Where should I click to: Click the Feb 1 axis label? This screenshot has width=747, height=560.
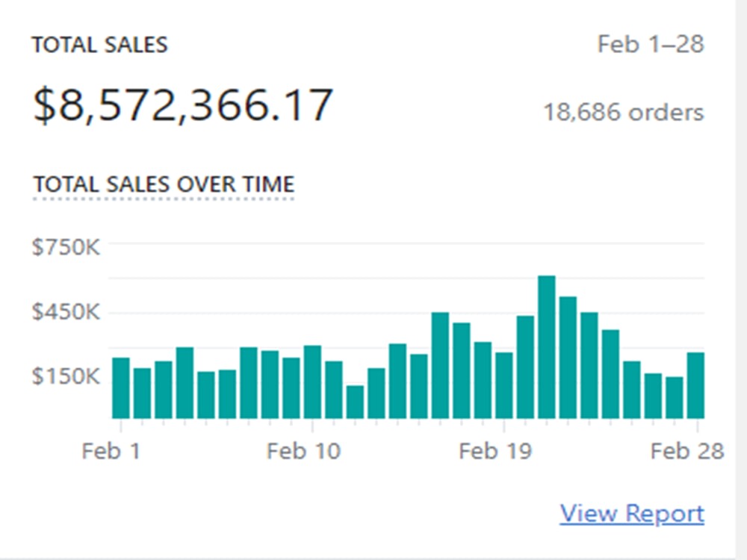click(111, 451)
